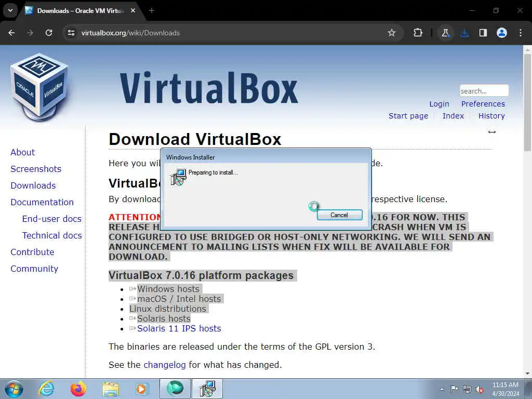Click the taskbar clock 11:15 AM
This screenshot has height=399, width=532.
coord(505,385)
